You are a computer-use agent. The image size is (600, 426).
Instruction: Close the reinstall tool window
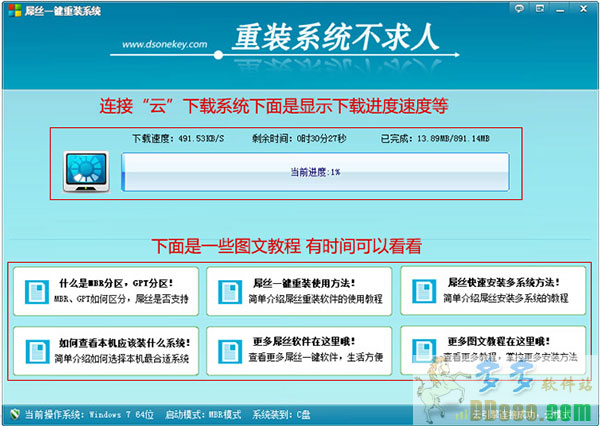(582, 10)
